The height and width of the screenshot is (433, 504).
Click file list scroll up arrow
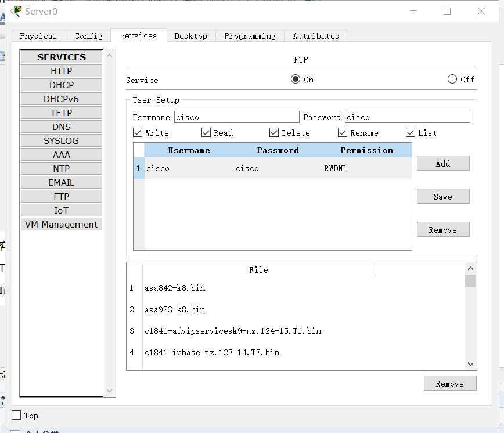click(470, 269)
